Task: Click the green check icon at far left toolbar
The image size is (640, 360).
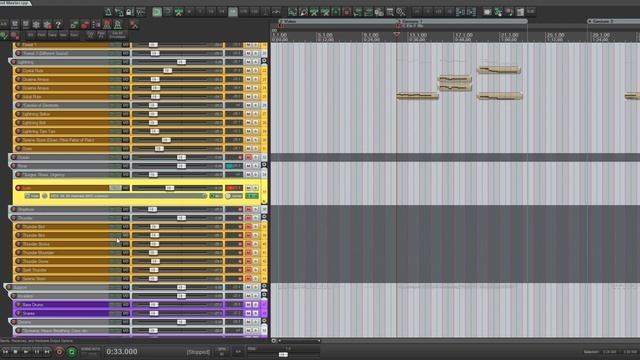Action: (x=4, y=35)
